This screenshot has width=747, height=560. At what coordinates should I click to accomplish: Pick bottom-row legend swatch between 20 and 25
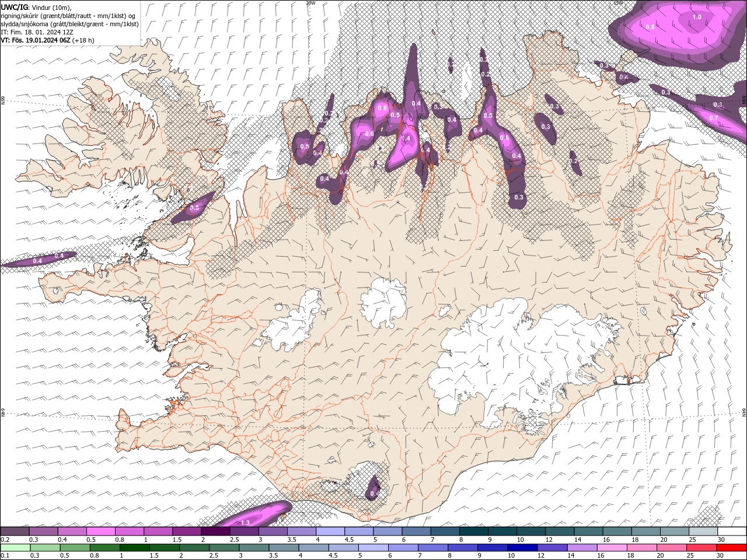point(671,547)
